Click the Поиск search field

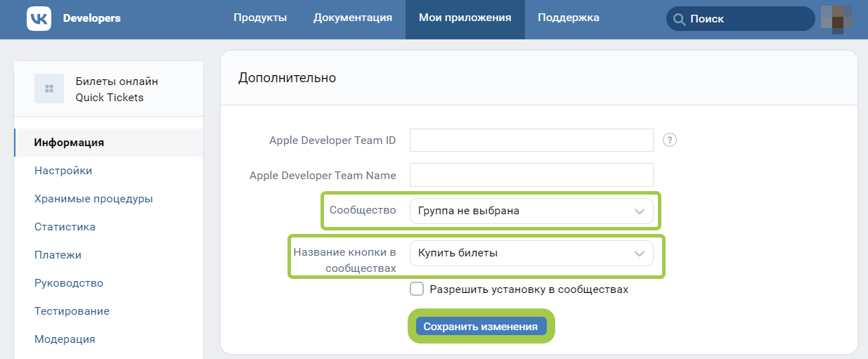click(740, 19)
